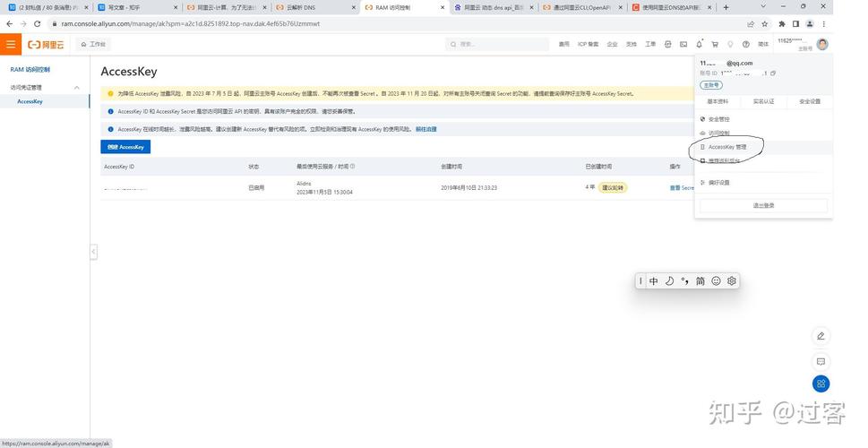Click the browser forward arrow
The height and width of the screenshot is (448, 868).
coord(23,24)
